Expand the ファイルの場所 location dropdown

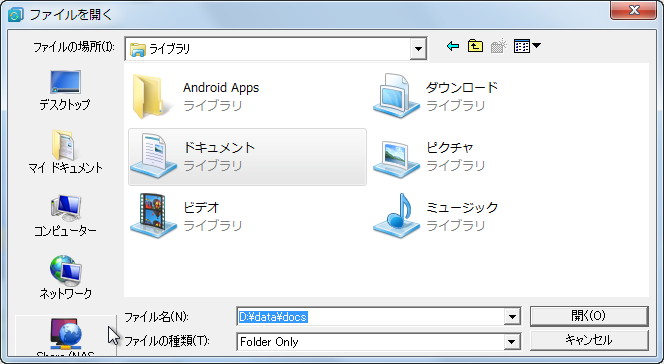[418, 49]
